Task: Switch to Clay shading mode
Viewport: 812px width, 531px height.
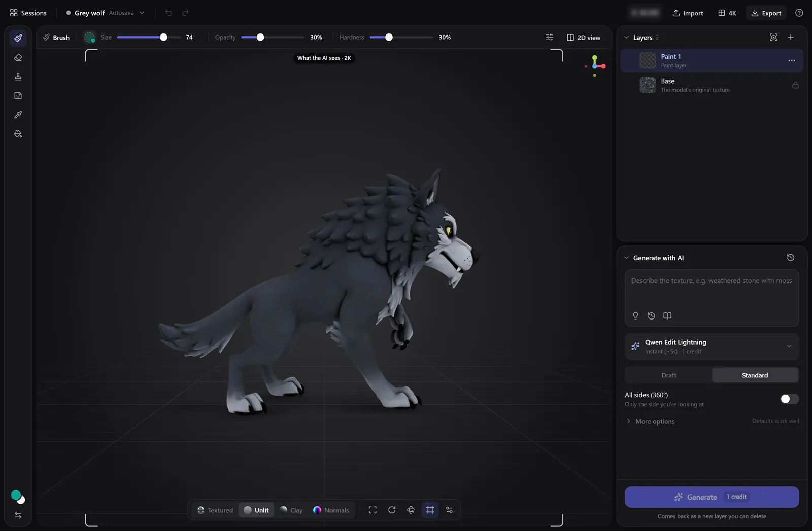Action: click(x=291, y=510)
